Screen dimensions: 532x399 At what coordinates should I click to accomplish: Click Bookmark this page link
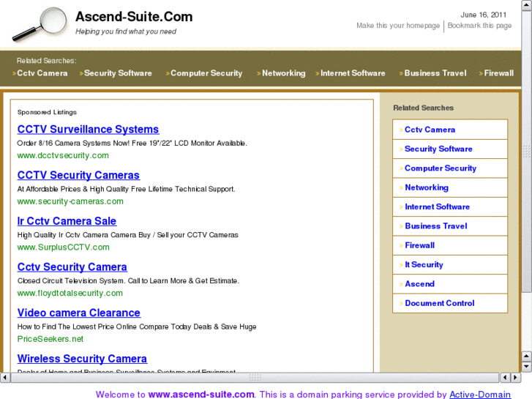coord(479,26)
